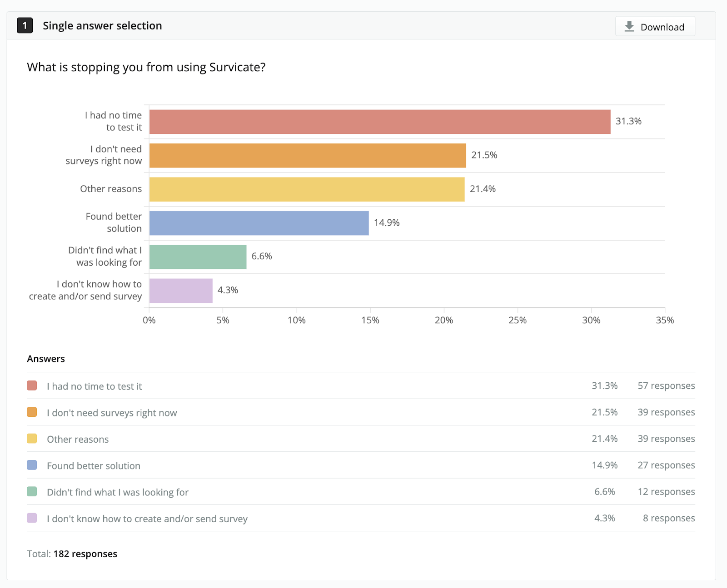Click "27 responses" count
The height and width of the screenshot is (588, 727).
(x=666, y=465)
